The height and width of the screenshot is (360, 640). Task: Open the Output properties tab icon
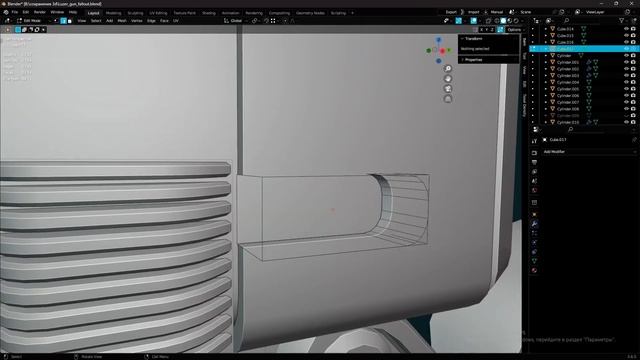pos(534,162)
